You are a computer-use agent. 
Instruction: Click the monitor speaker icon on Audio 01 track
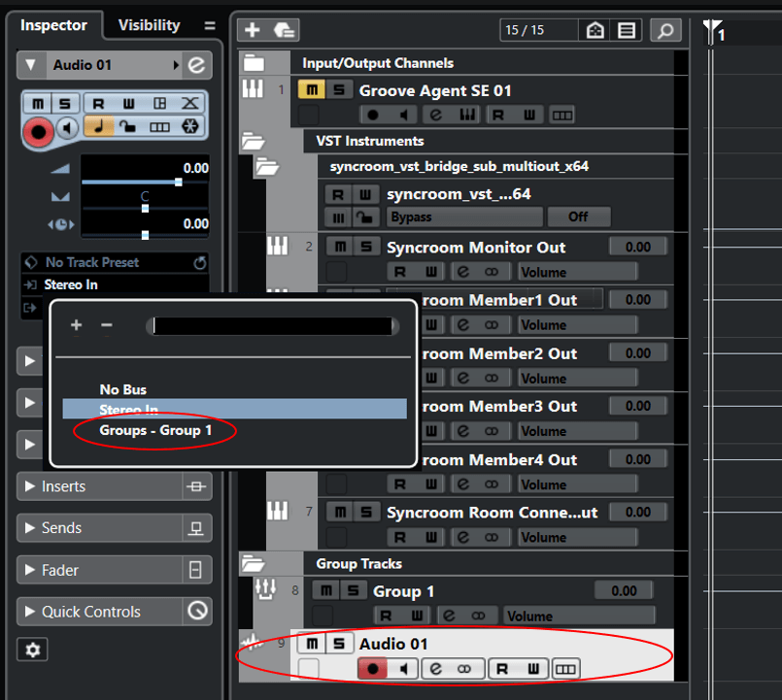click(x=402, y=669)
